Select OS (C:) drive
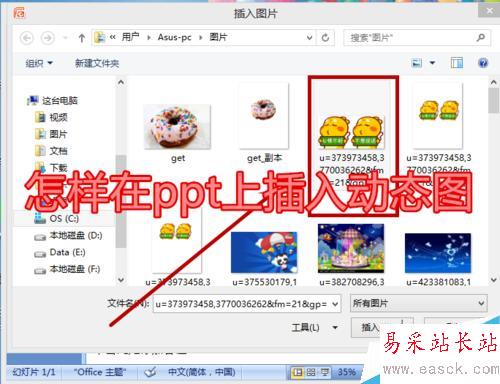This screenshot has height=384, width=500. pos(57,218)
